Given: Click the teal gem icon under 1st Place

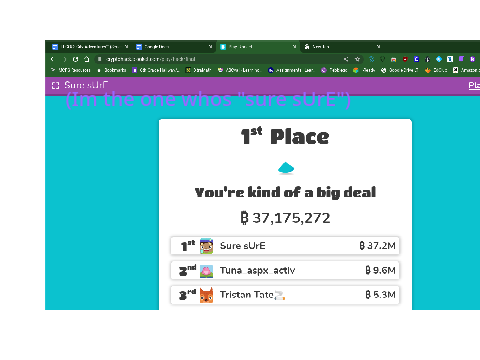Looking at the screenshot, I should tap(286, 168).
